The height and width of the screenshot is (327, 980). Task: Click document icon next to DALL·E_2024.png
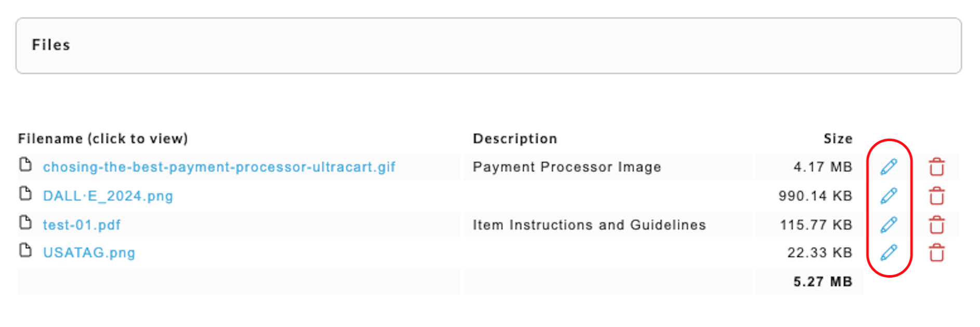[25, 194]
